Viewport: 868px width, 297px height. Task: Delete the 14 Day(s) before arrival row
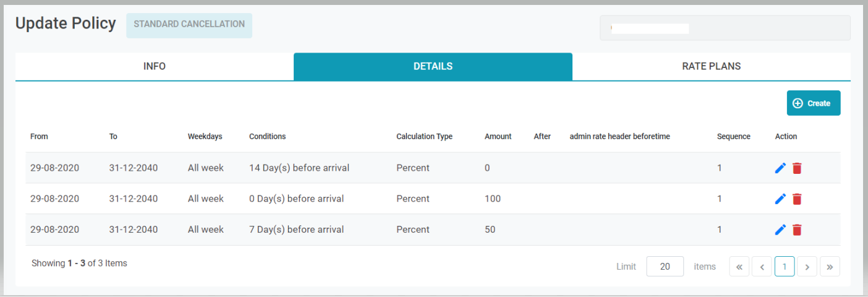click(797, 168)
